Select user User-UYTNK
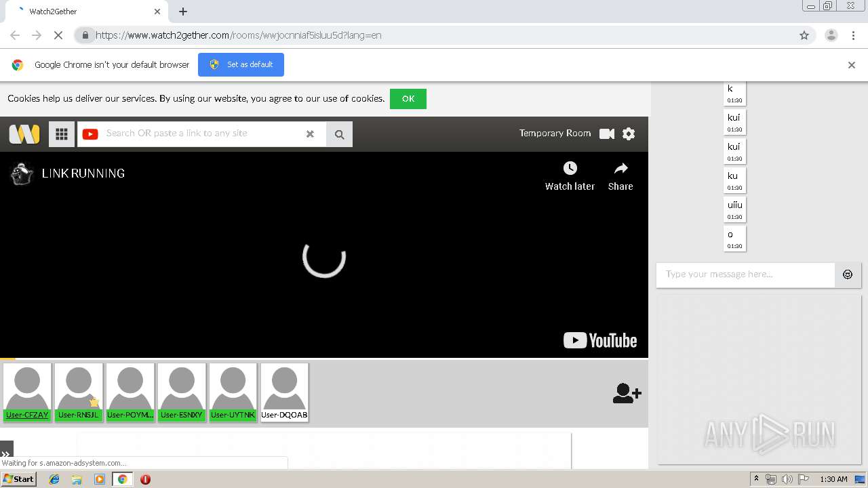This screenshot has height=488, width=868. (x=233, y=392)
